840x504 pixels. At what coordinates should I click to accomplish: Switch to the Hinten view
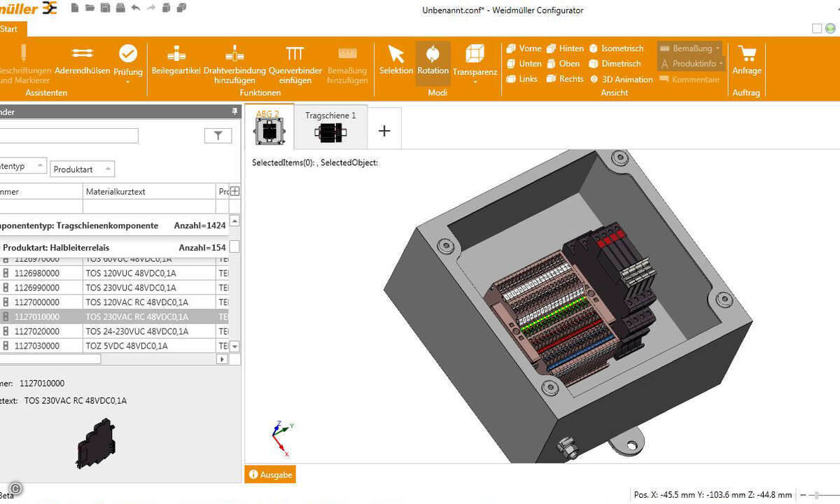pyautogui.click(x=565, y=48)
